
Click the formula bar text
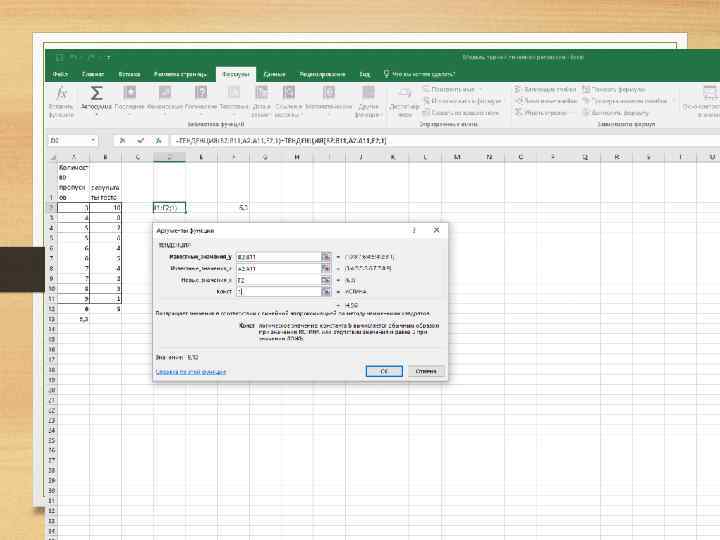281,141
